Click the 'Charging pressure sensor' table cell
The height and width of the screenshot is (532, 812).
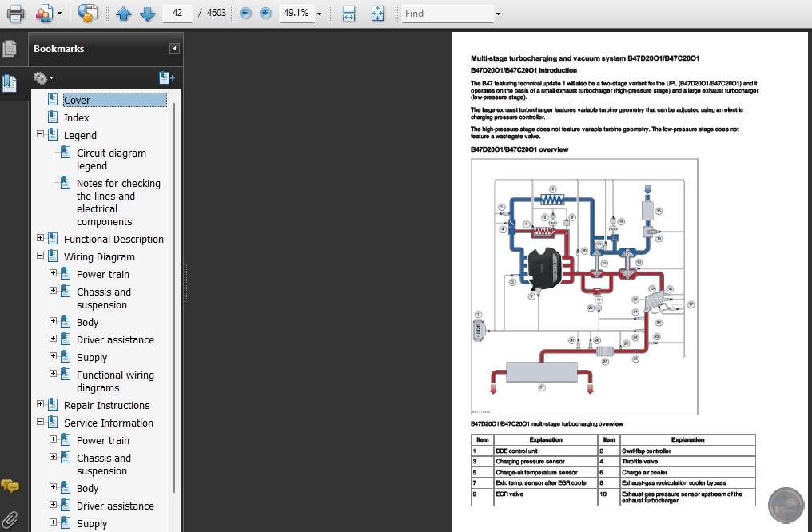coord(545,461)
